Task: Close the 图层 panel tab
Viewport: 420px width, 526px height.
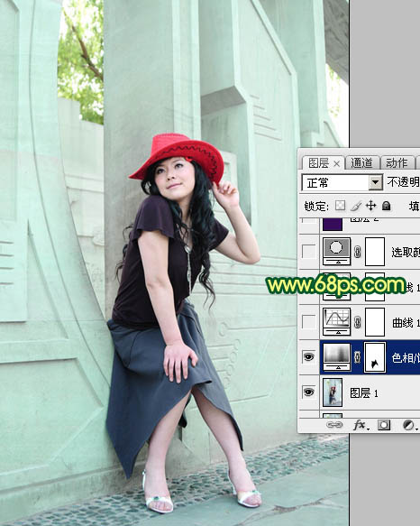Action: [337, 163]
